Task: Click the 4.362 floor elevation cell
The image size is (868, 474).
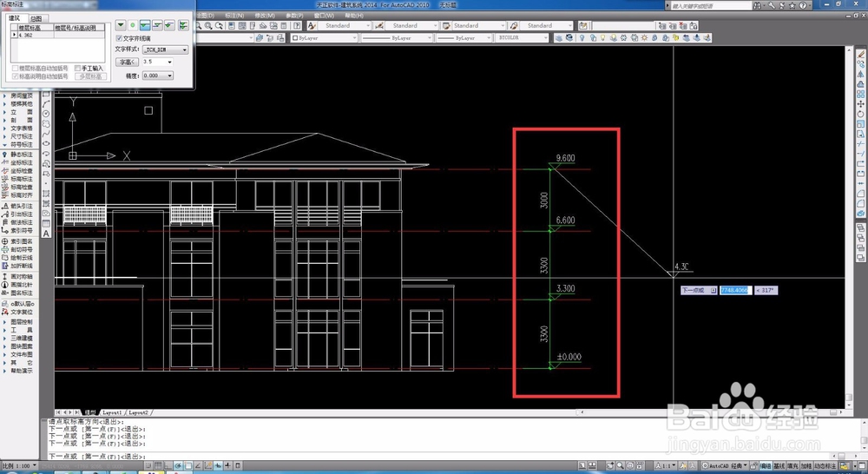Action: click(35, 35)
